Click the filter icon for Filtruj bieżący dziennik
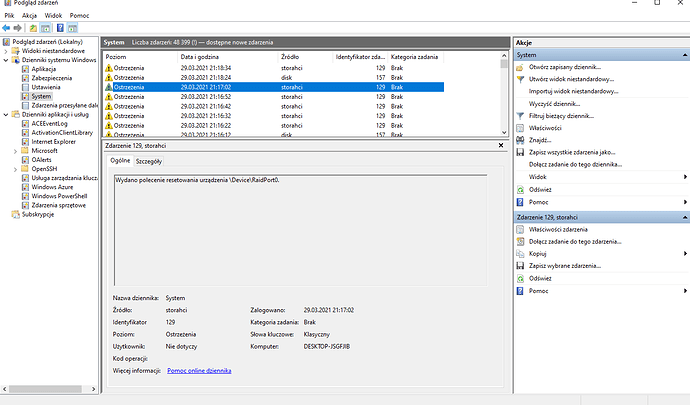 point(520,116)
